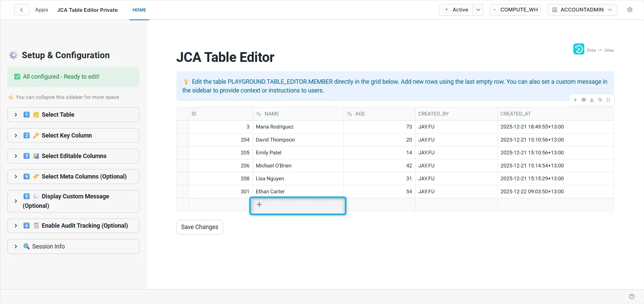Open the settings gear in the top bar

[630, 9]
